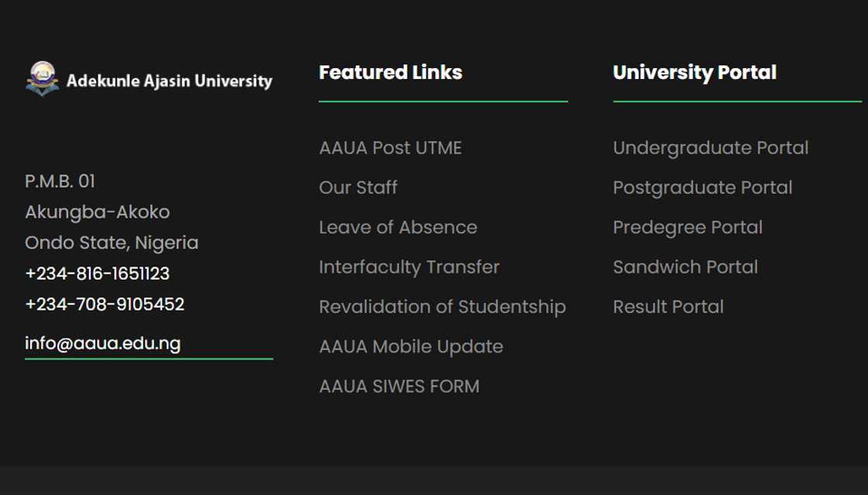Open the AAUA SIWES FORM link
This screenshot has width=868, height=495.
pyautogui.click(x=399, y=387)
